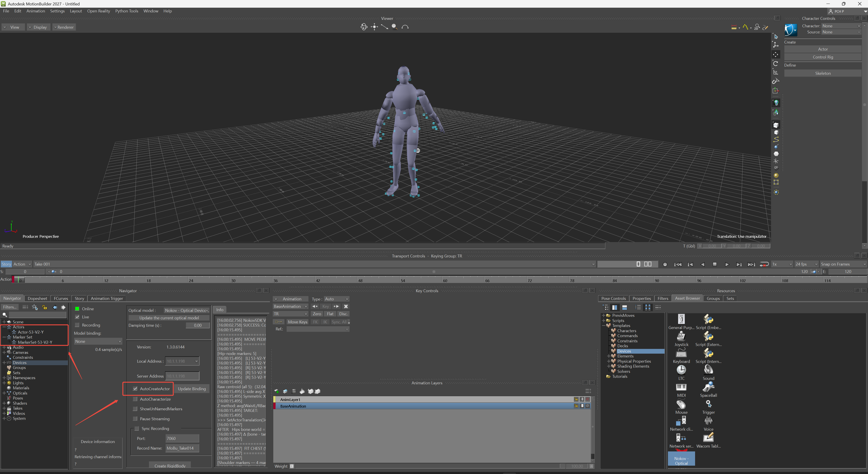Click the Nokov - Optical device asset

click(681, 458)
